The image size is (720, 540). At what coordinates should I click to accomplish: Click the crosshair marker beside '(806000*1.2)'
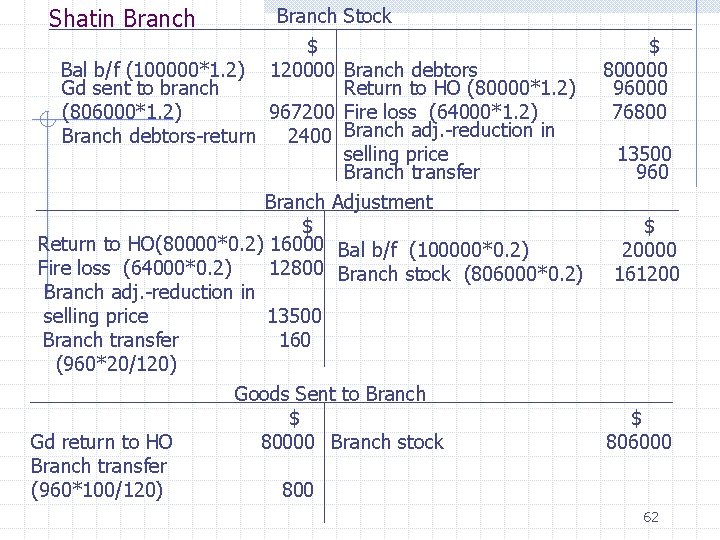click(x=48, y=119)
